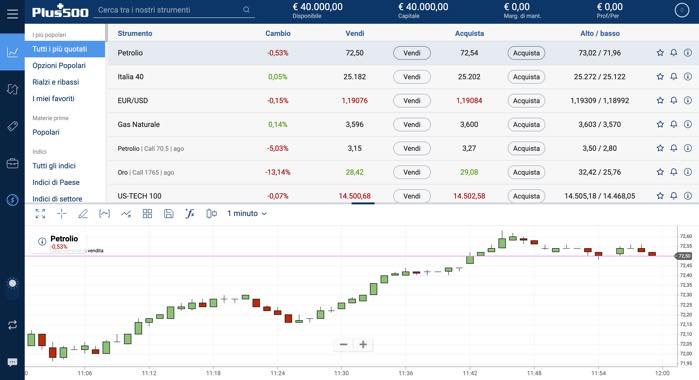This screenshot has height=380, width=699.
Task: Open the chart type line icon
Action: [126, 214]
